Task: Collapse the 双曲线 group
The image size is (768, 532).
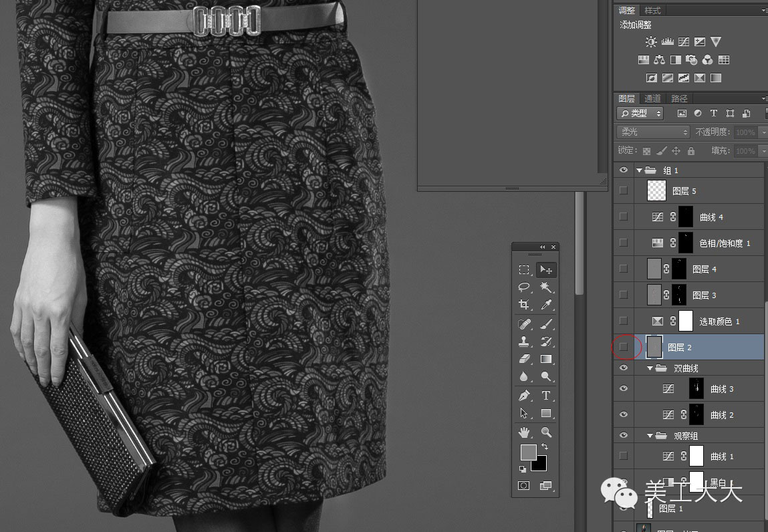Action: pyautogui.click(x=650, y=368)
